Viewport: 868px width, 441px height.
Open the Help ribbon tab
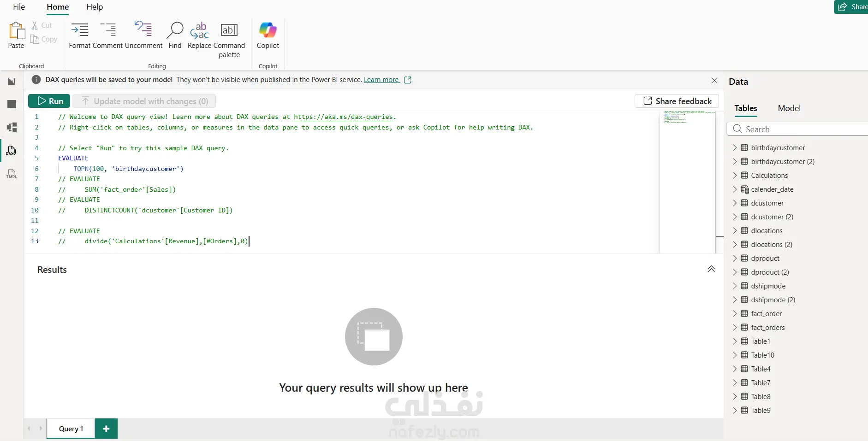(95, 7)
